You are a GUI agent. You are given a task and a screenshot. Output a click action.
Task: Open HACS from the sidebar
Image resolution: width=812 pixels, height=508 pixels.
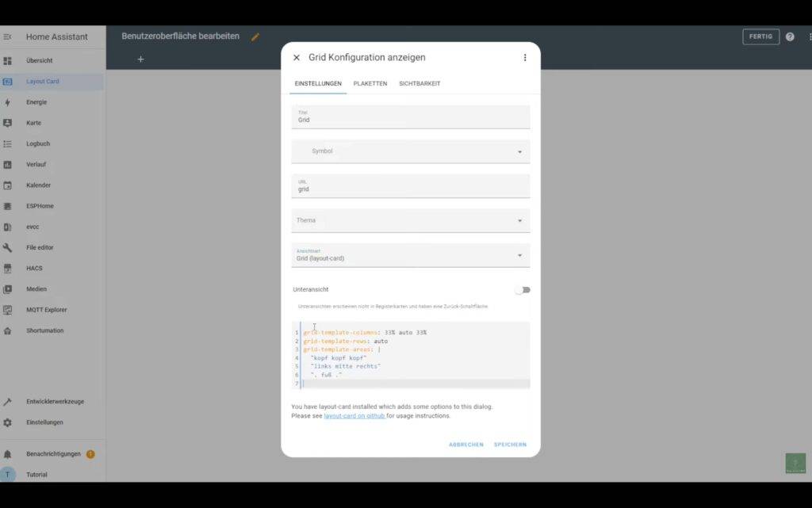pos(34,269)
